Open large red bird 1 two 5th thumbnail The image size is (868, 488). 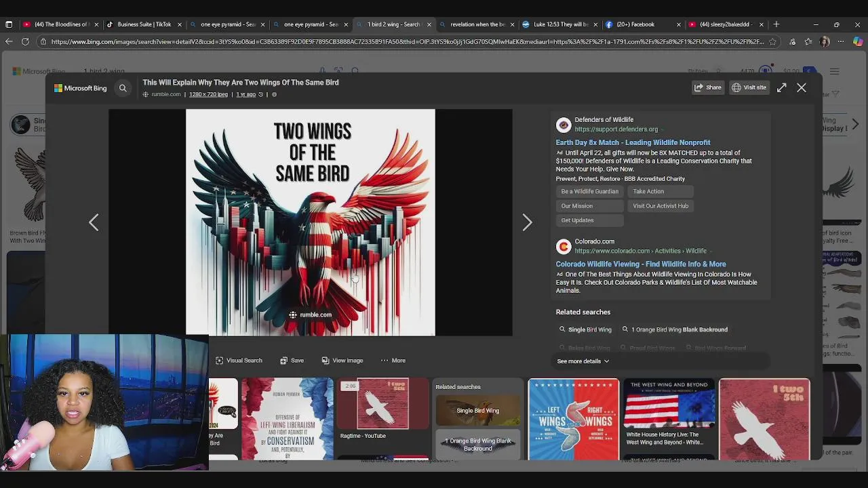pyautogui.click(x=764, y=419)
